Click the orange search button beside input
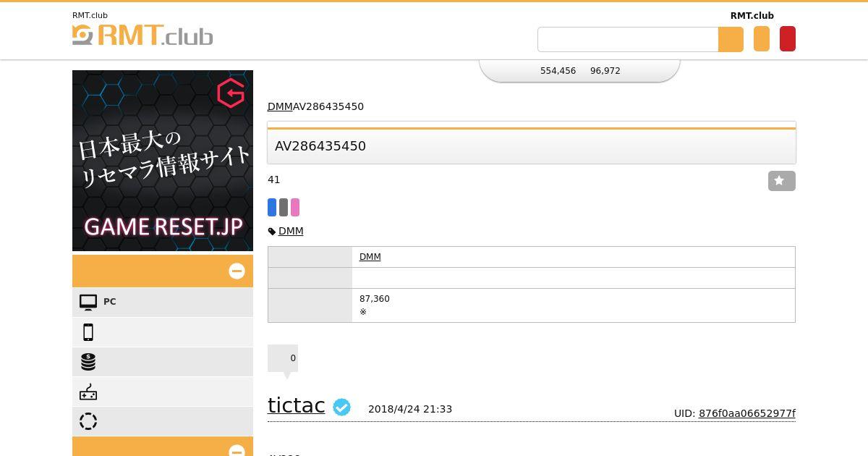This screenshot has height=456, width=868. (731, 39)
